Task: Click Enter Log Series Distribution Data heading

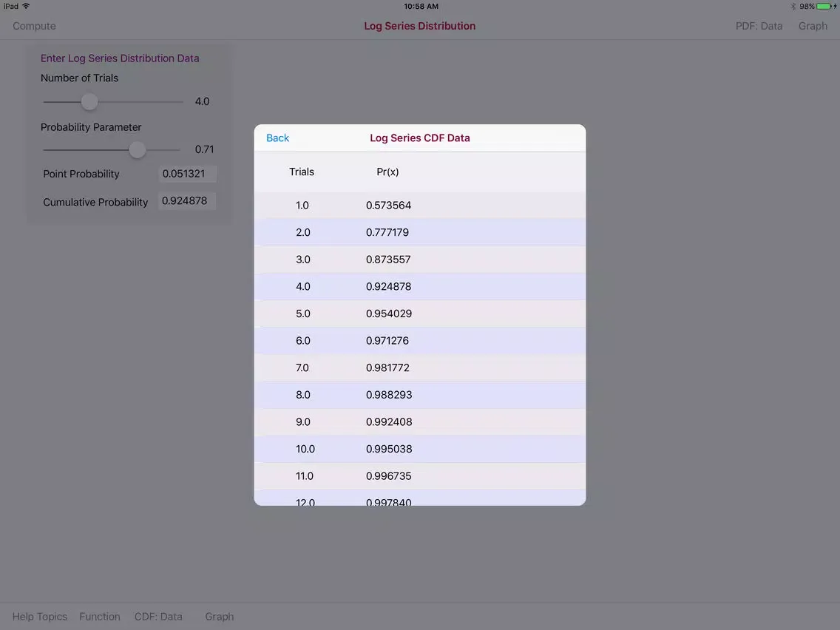Action: click(x=120, y=58)
